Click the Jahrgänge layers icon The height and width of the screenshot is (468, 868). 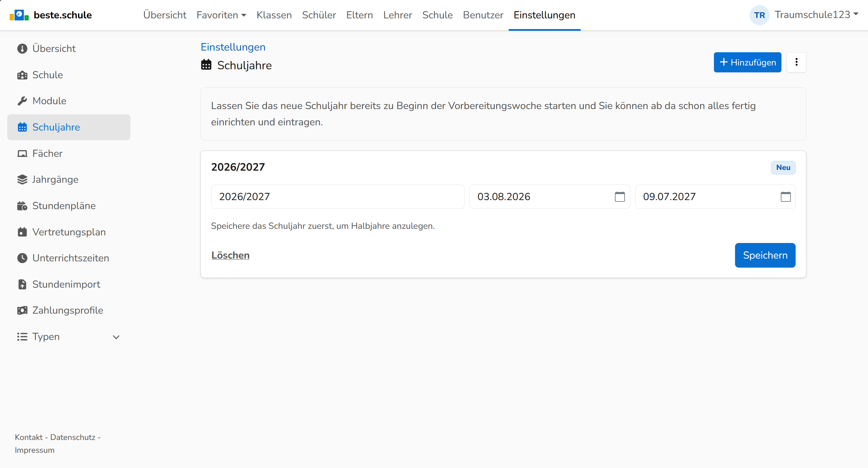tap(22, 180)
